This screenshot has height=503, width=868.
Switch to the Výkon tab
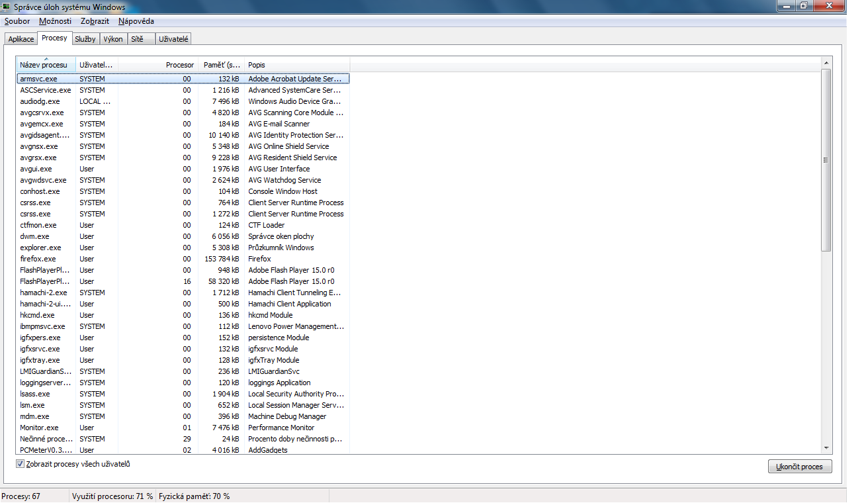click(113, 39)
